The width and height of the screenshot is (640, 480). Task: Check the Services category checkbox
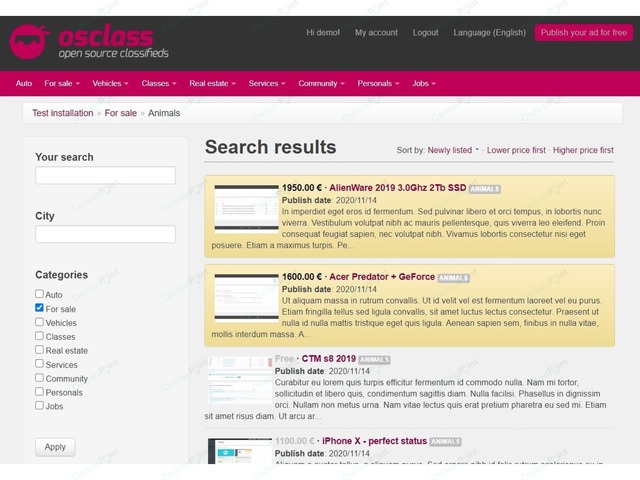(39, 363)
